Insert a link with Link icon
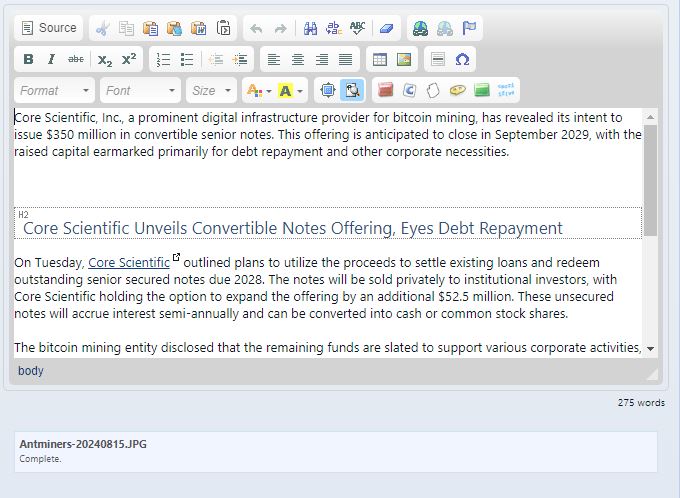 (x=421, y=28)
